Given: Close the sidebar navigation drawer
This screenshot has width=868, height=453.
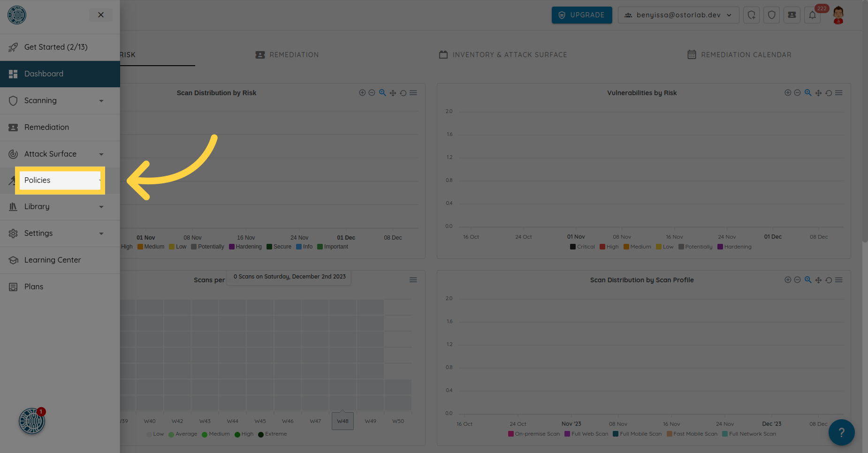Looking at the screenshot, I should pyautogui.click(x=101, y=15).
